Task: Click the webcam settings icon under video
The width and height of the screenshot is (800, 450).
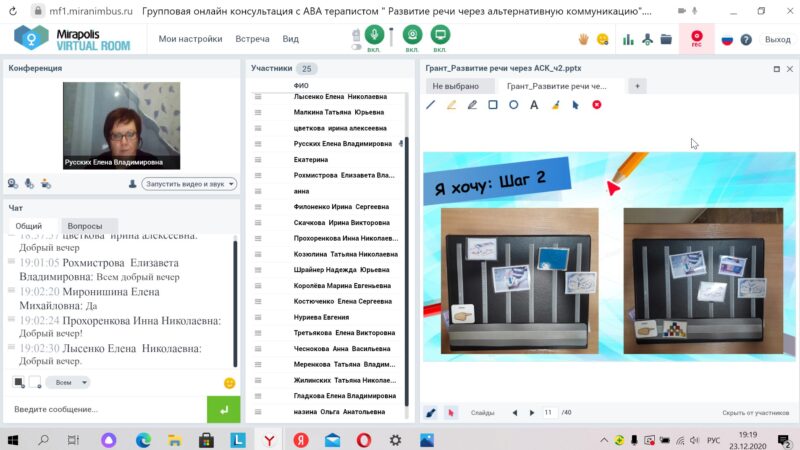Action: point(13,184)
